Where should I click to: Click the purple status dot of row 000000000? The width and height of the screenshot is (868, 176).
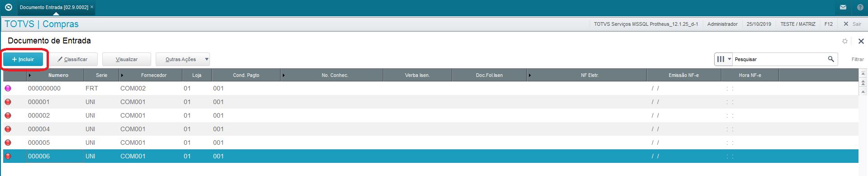click(x=8, y=88)
